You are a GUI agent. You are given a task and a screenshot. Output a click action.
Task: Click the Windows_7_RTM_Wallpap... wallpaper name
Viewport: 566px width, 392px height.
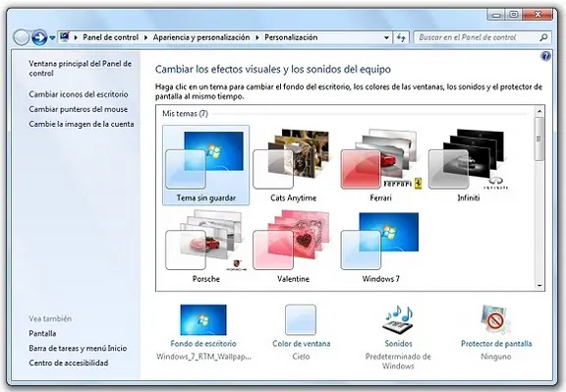[204, 357]
